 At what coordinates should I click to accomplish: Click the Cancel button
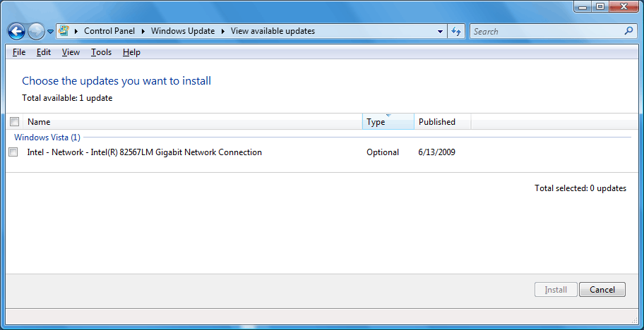pyautogui.click(x=602, y=289)
